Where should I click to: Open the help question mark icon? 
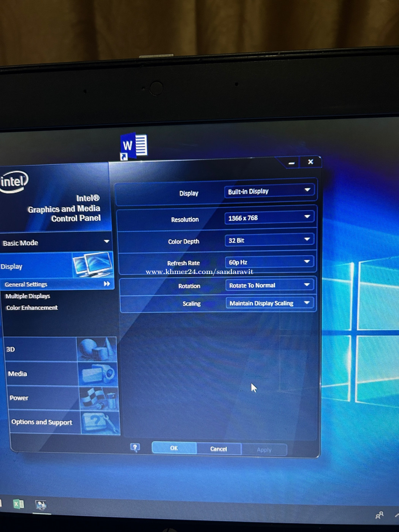click(135, 448)
